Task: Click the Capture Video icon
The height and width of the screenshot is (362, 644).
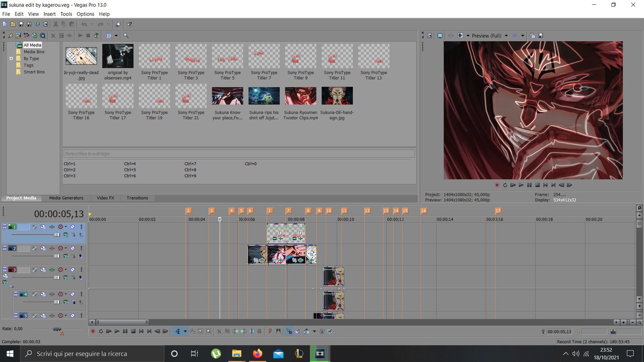Action: (x=26, y=36)
